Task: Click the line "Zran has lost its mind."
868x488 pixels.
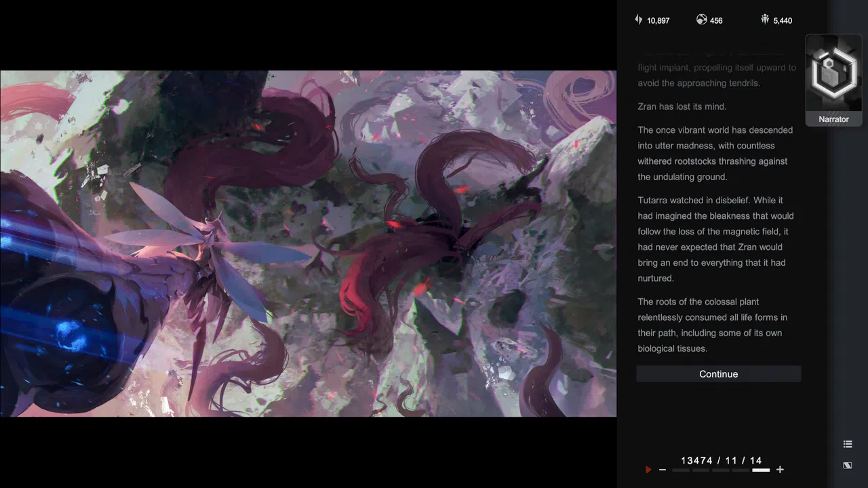Action: [682, 106]
